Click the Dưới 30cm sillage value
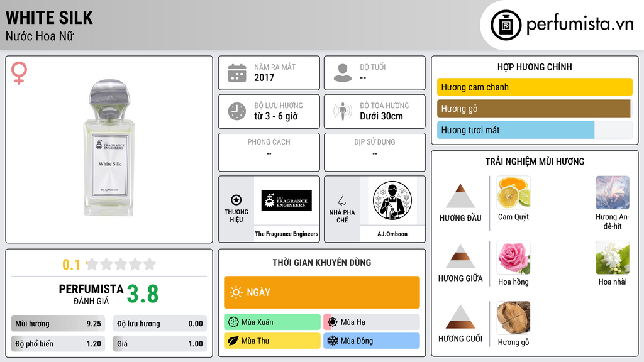The height and width of the screenshot is (362, 644). point(382,116)
